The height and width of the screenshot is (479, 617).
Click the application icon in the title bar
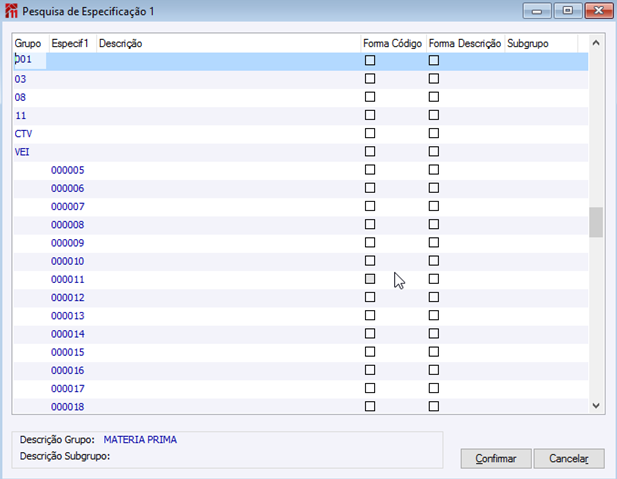(11, 11)
